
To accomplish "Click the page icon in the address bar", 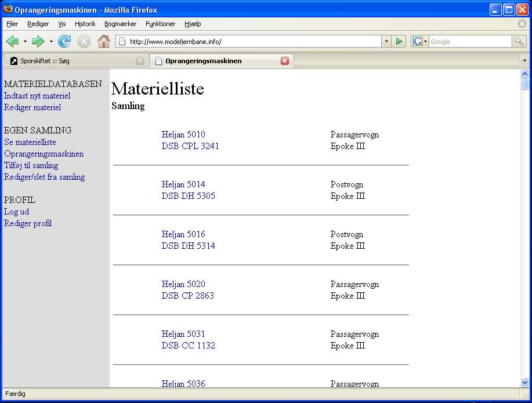I will (x=122, y=41).
